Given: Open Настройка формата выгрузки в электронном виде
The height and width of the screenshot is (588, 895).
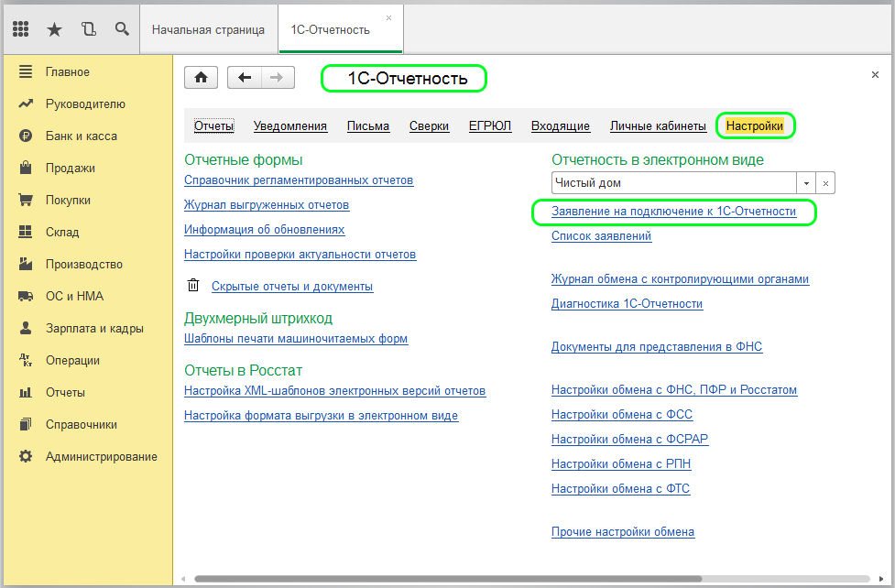Looking at the screenshot, I should pos(322,416).
